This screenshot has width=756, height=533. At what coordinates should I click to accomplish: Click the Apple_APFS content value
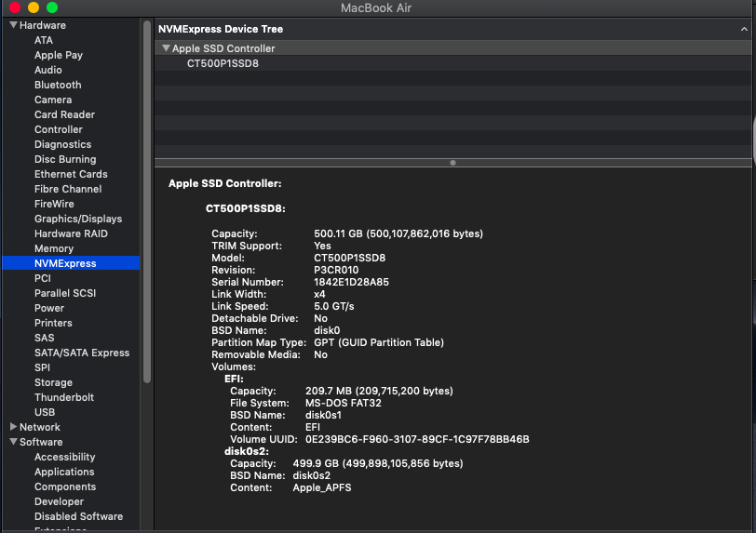click(x=321, y=487)
